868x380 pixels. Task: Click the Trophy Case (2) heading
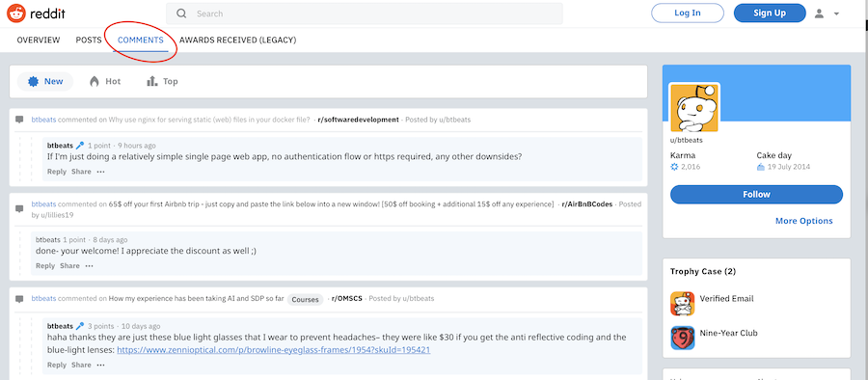703,271
